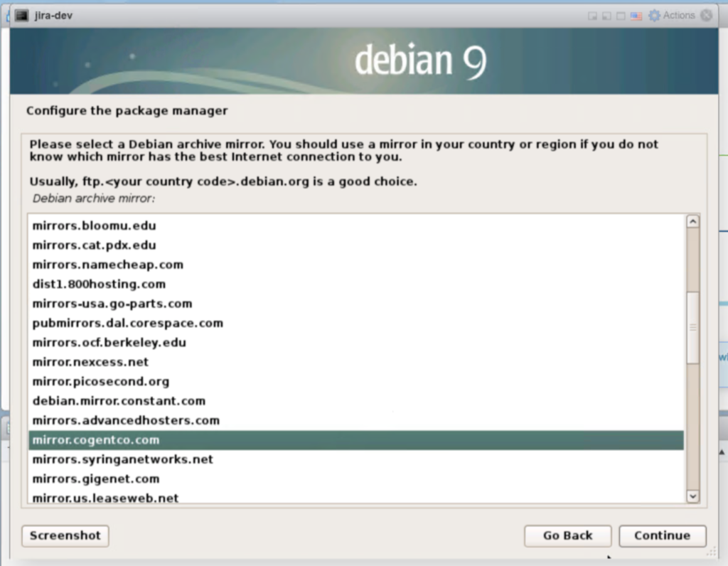
Task: Select debian.mirror.constant.com mirror
Action: pos(356,401)
